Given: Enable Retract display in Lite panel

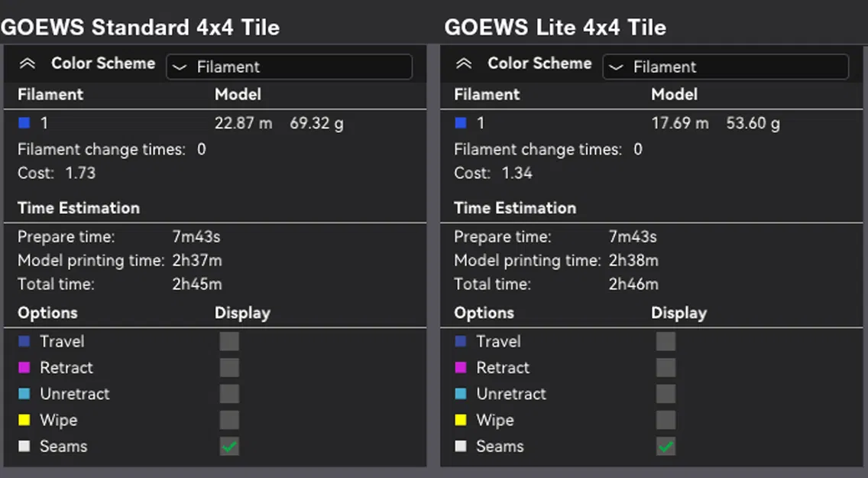Looking at the screenshot, I should click(666, 367).
